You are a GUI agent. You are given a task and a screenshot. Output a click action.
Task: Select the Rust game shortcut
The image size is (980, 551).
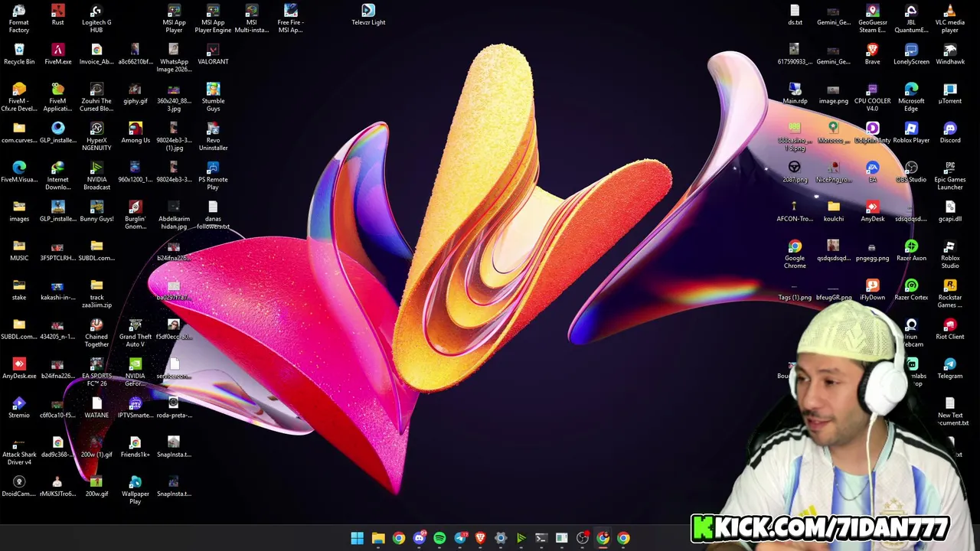point(57,15)
